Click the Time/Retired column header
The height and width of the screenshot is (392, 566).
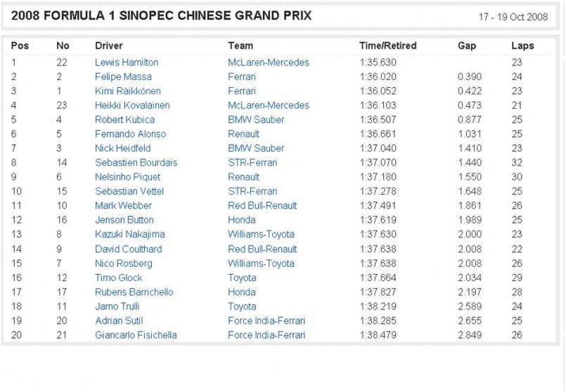point(388,46)
